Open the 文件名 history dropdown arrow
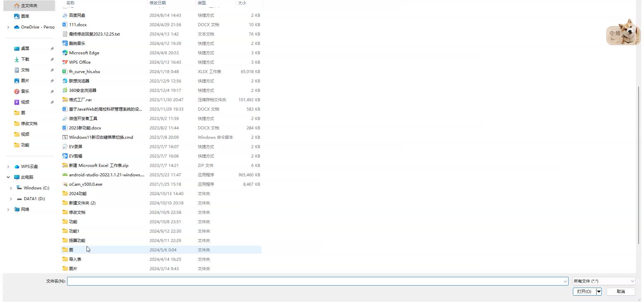The width and height of the screenshot is (644, 303). pyautogui.click(x=565, y=281)
